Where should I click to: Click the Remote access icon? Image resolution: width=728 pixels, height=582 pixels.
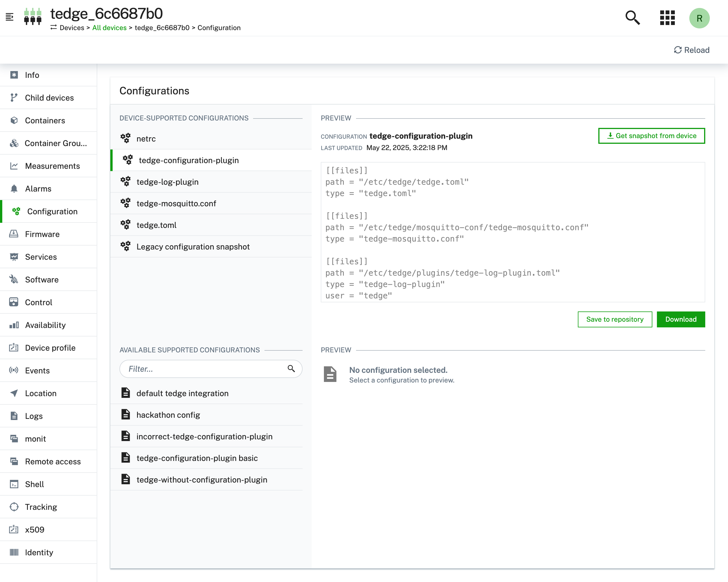point(14,461)
